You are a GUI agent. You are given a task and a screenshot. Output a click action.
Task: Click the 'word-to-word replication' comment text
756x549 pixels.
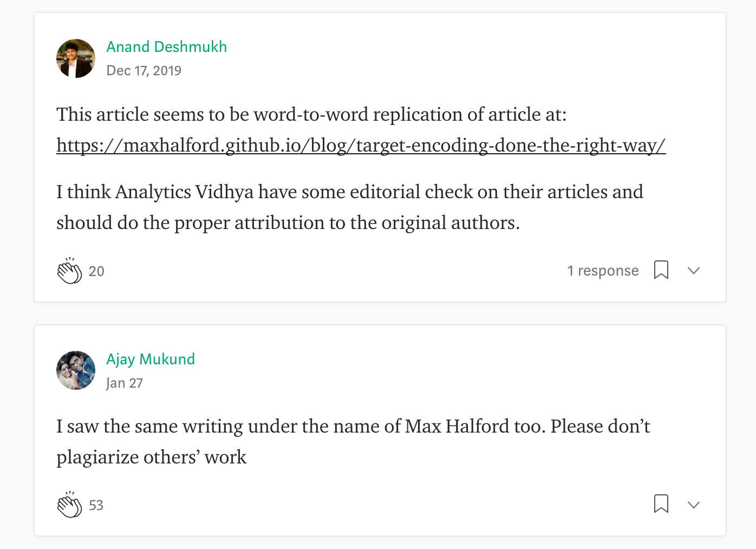[311, 114]
